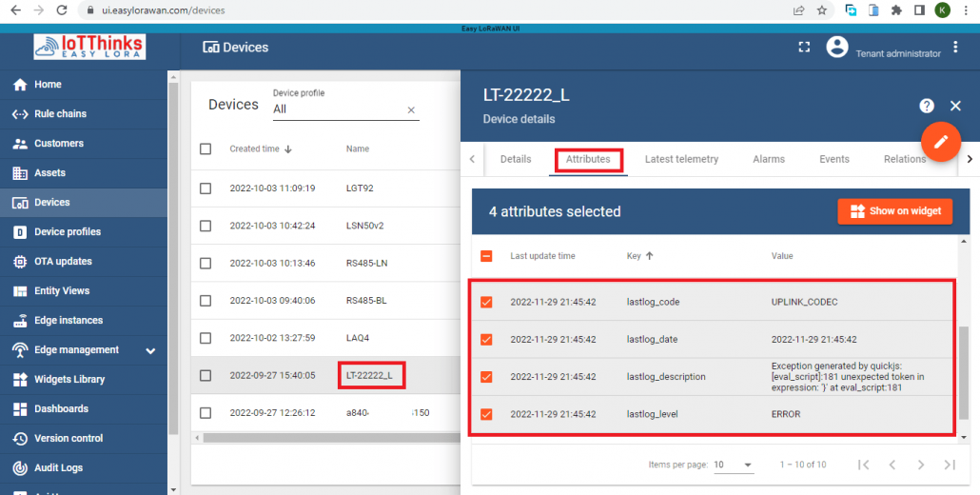This screenshot has width=980, height=495.
Task: Open Entity Views in the sidebar
Action: click(84, 290)
